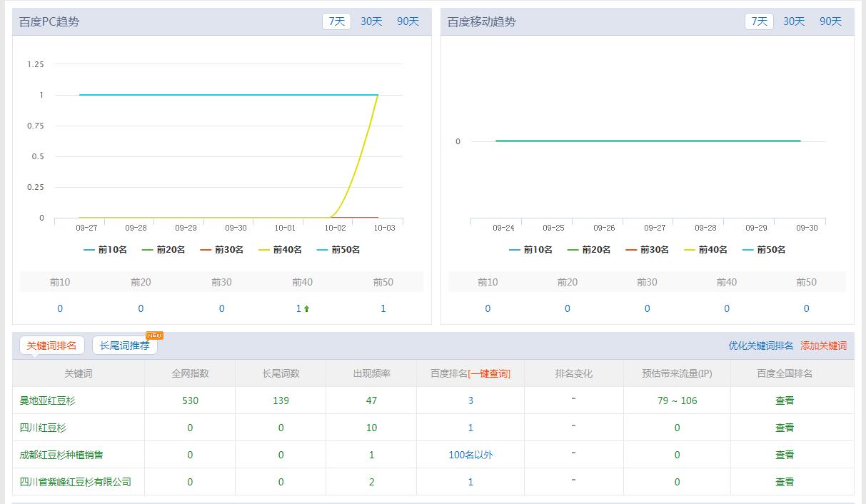Click 一键查询 in 百度排名 header
Image resolution: width=866 pixels, height=504 pixels.
(489, 373)
